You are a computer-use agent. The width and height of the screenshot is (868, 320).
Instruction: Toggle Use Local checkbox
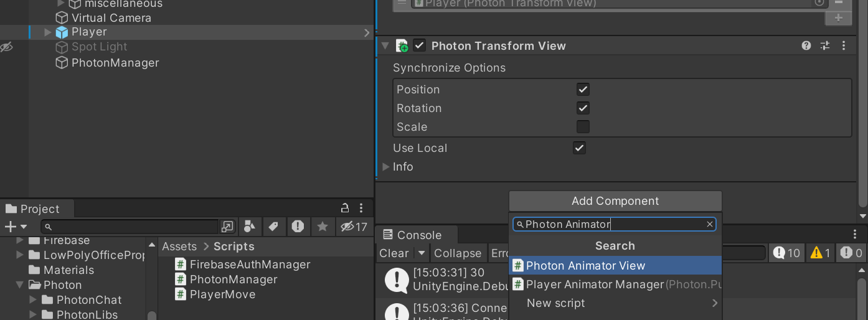(579, 148)
